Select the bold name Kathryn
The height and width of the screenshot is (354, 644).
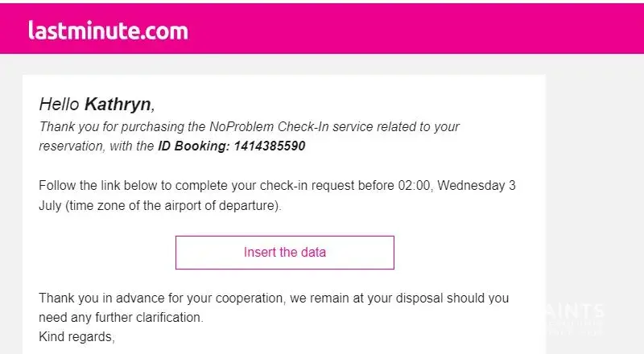pyautogui.click(x=118, y=104)
